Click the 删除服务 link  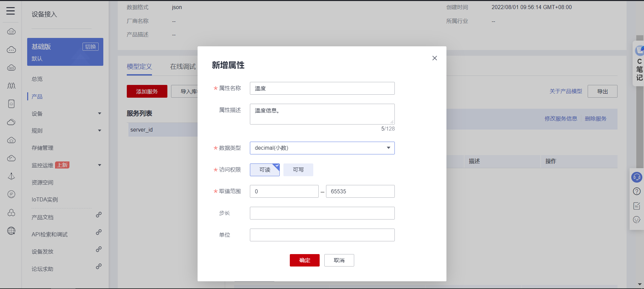tap(596, 119)
